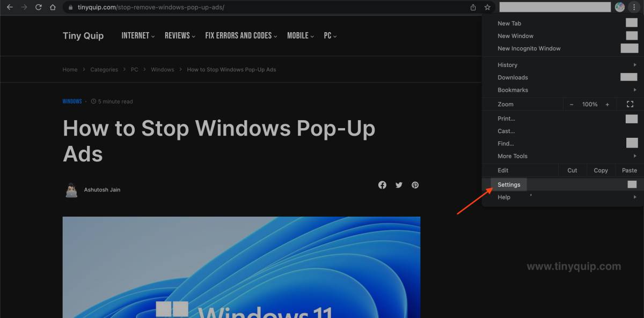This screenshot has height=318, width=644.
Task: Share the article on Twitter
Action: click(399, 185)
